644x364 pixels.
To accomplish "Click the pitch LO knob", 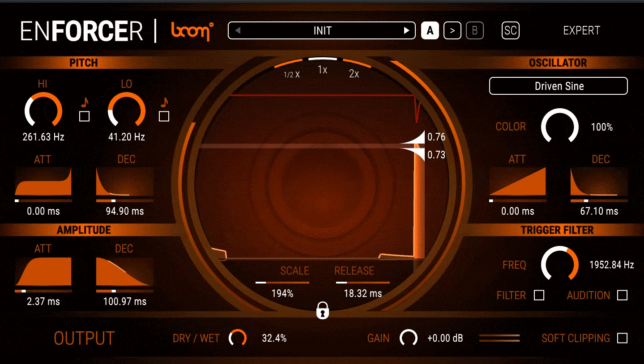I will point(126,111).
